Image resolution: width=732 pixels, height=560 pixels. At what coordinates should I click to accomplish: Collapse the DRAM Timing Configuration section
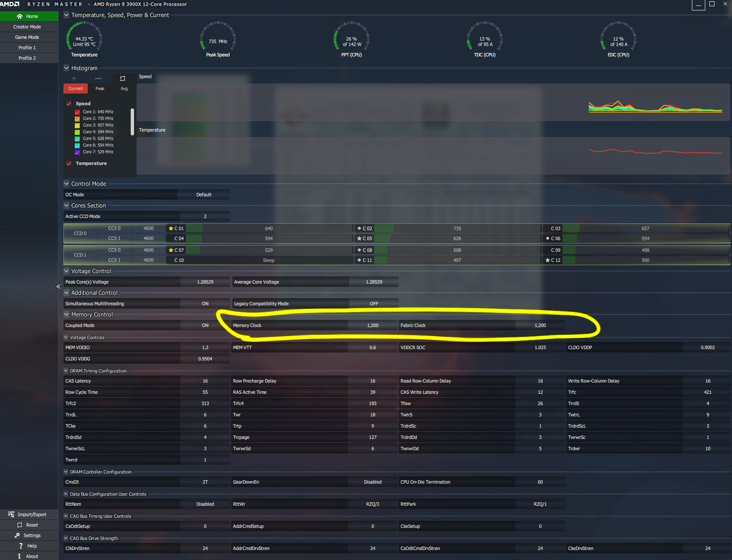point(66,370)
